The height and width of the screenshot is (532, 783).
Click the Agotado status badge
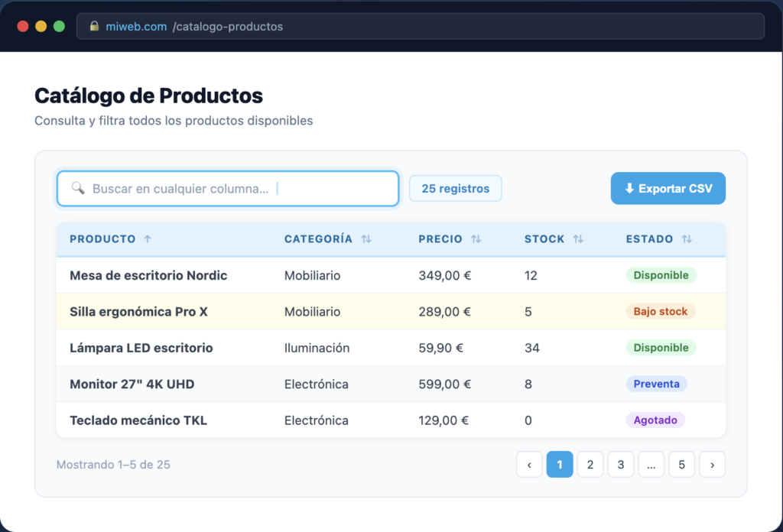tap(655, 420)
